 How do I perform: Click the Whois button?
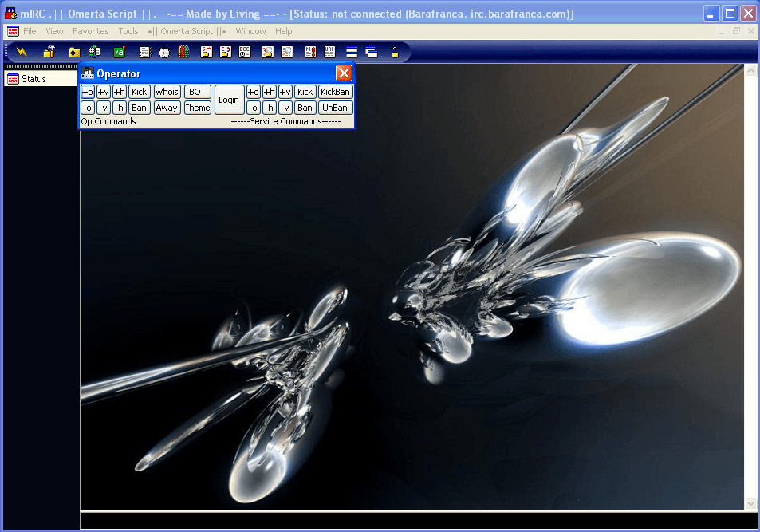point(167,92)
